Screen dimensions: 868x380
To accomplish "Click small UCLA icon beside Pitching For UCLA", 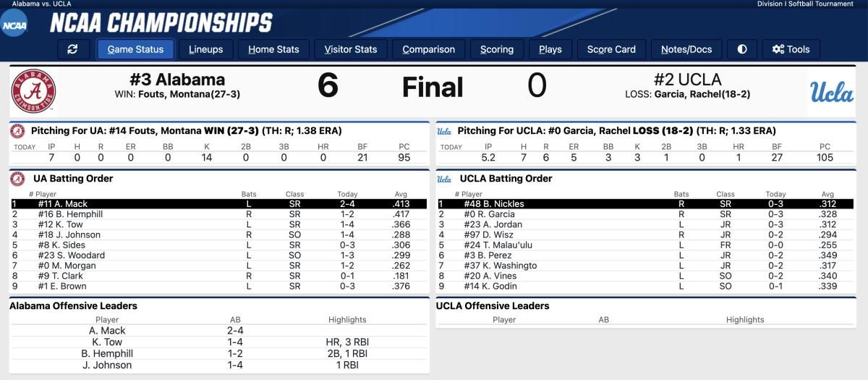I will [x=444, y=131].
